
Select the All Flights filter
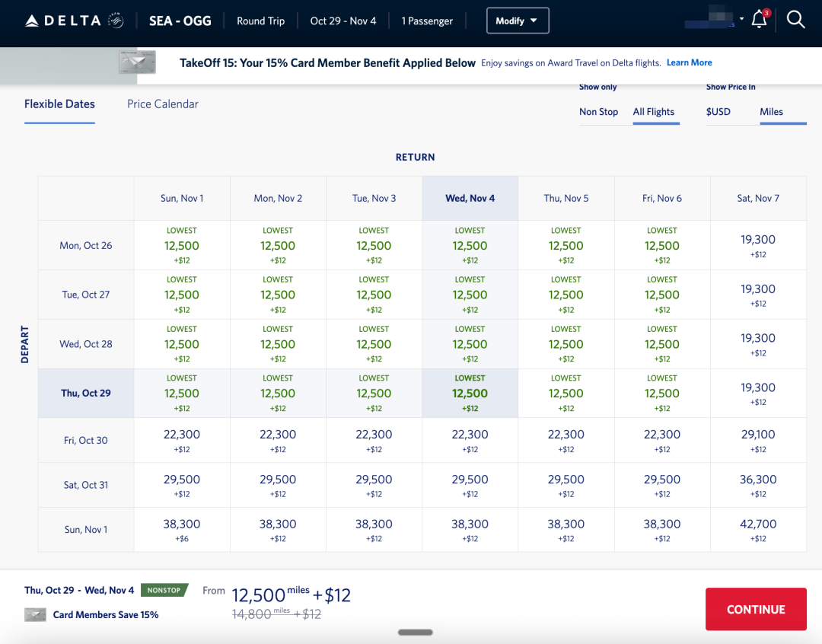[654, 112]
